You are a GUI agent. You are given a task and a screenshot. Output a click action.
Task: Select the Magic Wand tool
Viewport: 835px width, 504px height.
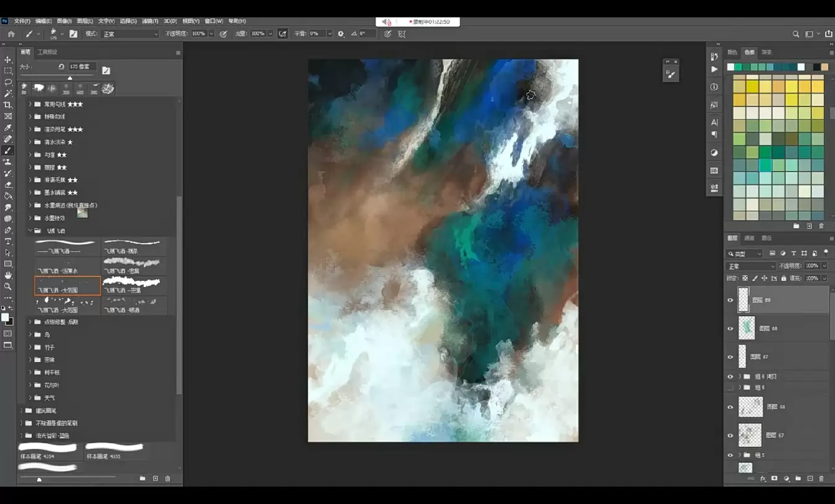point(8,94)
